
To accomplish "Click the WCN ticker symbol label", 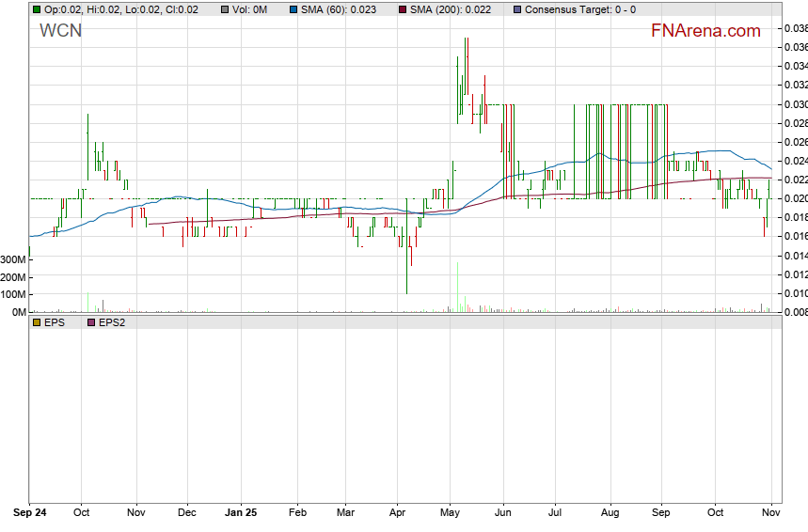I will click(x=60, y=30).
